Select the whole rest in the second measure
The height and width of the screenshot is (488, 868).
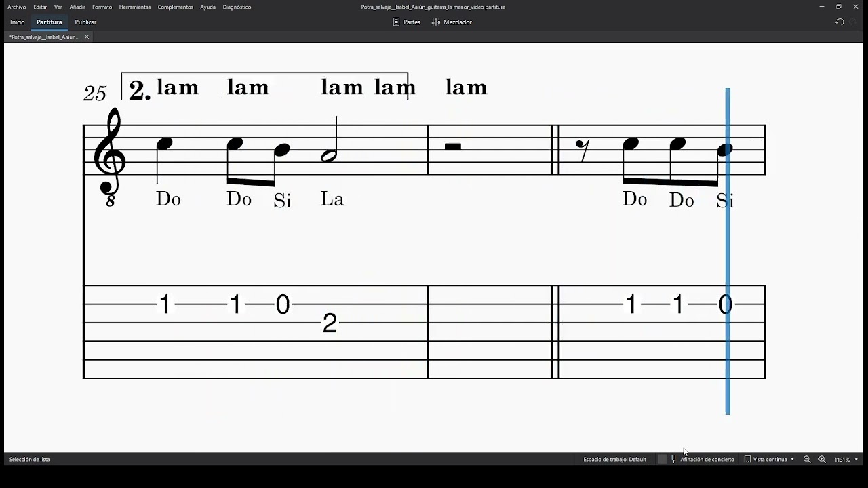tap(453, 146)
